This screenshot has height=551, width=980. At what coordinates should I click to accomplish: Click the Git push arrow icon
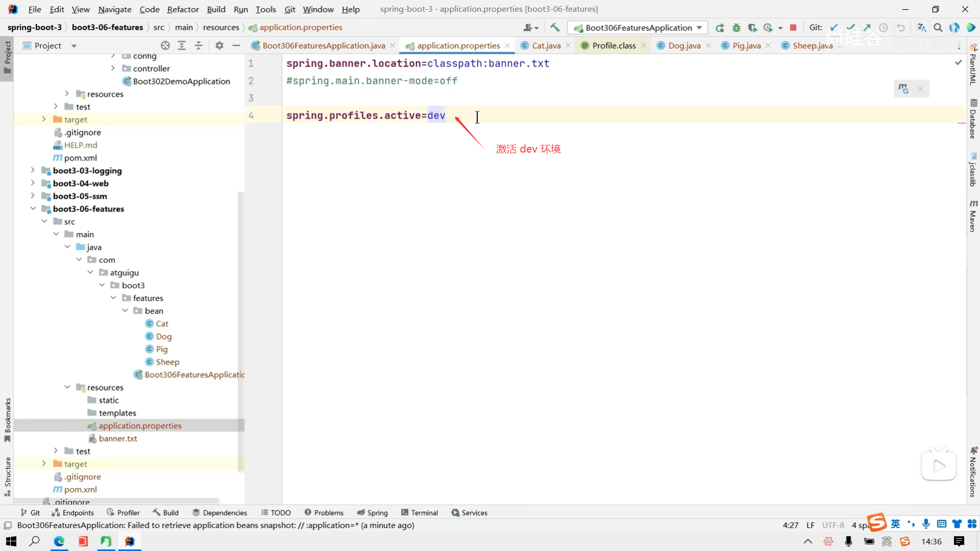(x=867, y=28)
